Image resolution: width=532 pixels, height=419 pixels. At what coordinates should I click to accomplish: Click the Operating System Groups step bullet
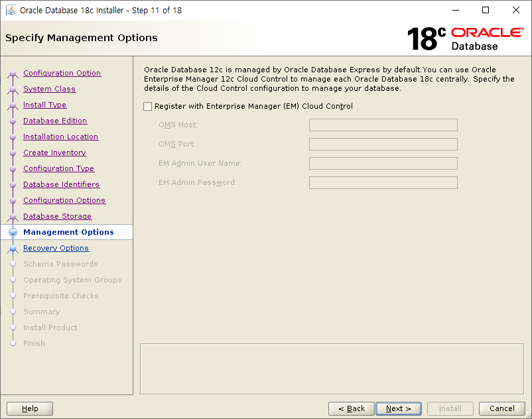pos(13,280)
